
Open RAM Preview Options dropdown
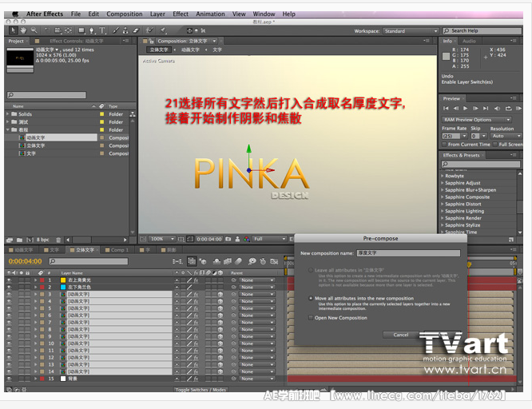477,120
